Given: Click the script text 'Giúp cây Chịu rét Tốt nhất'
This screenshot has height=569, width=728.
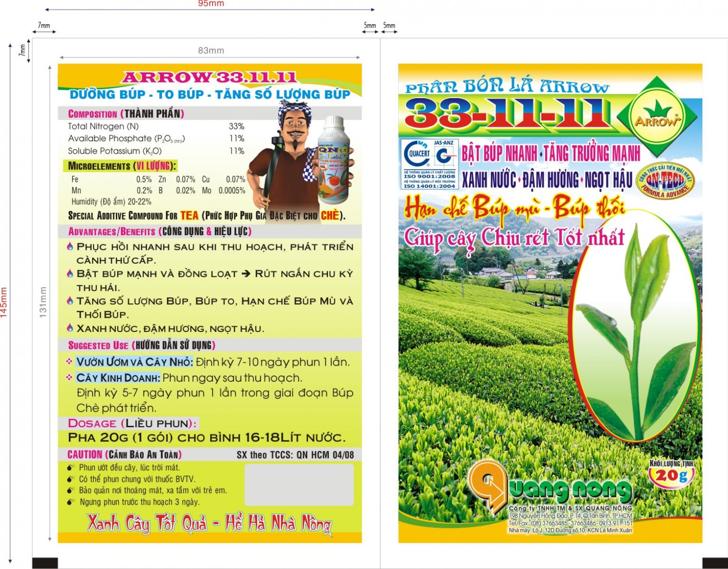Looking at the screenshot, I should point(514,238).
